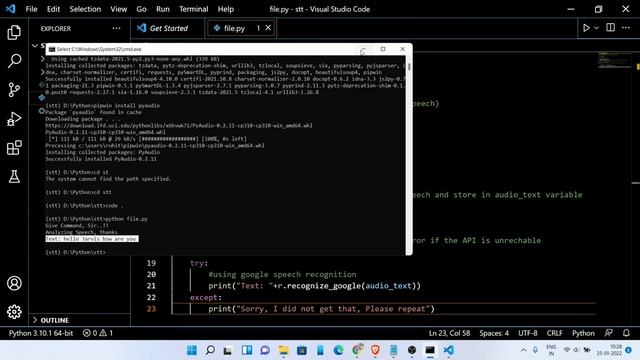Image resolution: width=640 pixels, height=360 pixels.
Task: Switch to VS Code taskbar icon
Action: pos(448,350)
